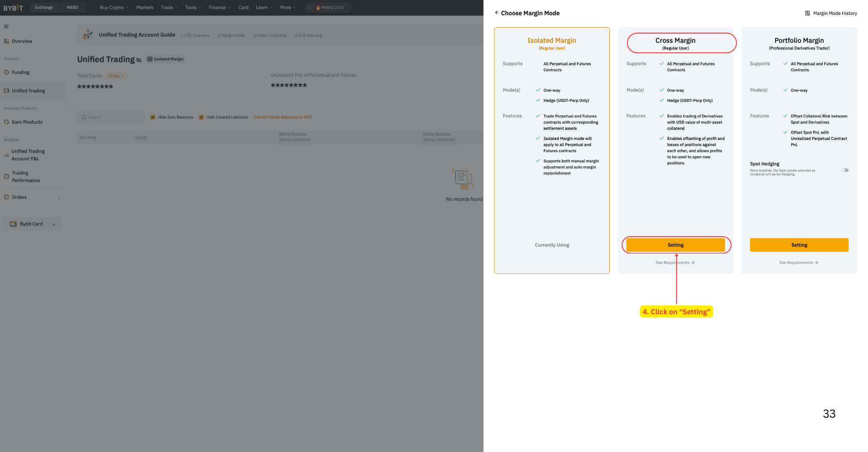This screenshot has width=868, height=452.
Task: Click 'No records found' text
Action: [x=464, y=199]
